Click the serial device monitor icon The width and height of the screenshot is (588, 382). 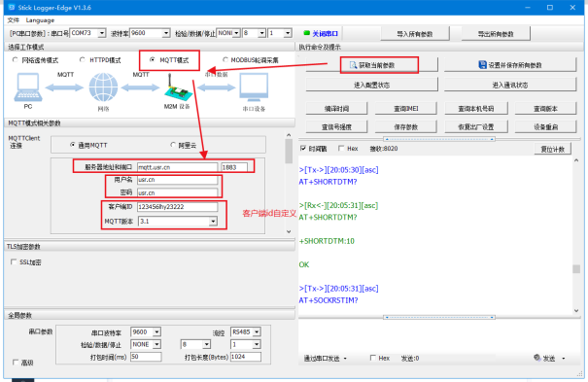pos(254,87)
